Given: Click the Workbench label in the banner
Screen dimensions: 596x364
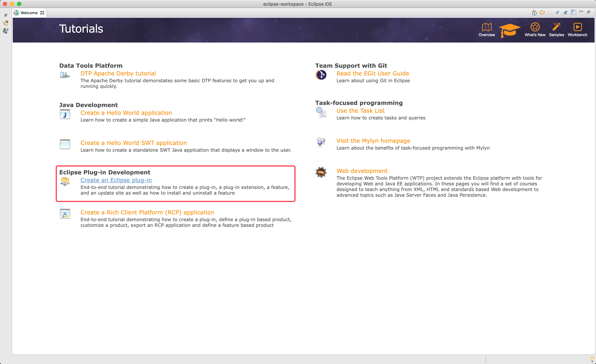Looking at the screenshot, I should tap(577, 35).
